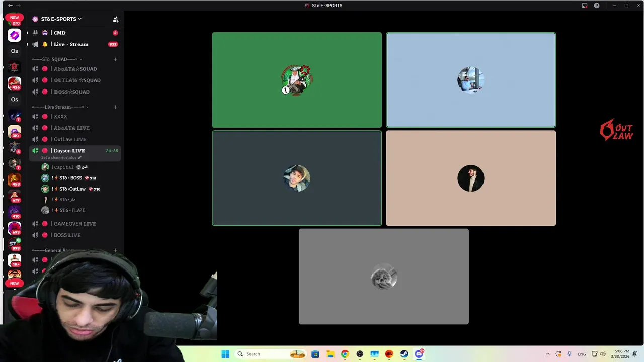Change ENG input language in tray
Screen dimensions: 644x362
[582, 354]
